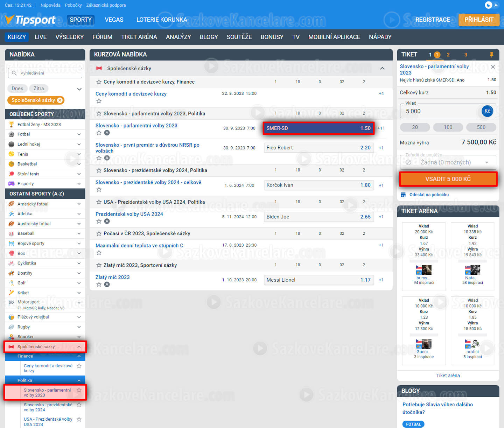The image size is (504, 428).
Task: Toggle dark mode switch in top bar
Action: pos(492,5)
